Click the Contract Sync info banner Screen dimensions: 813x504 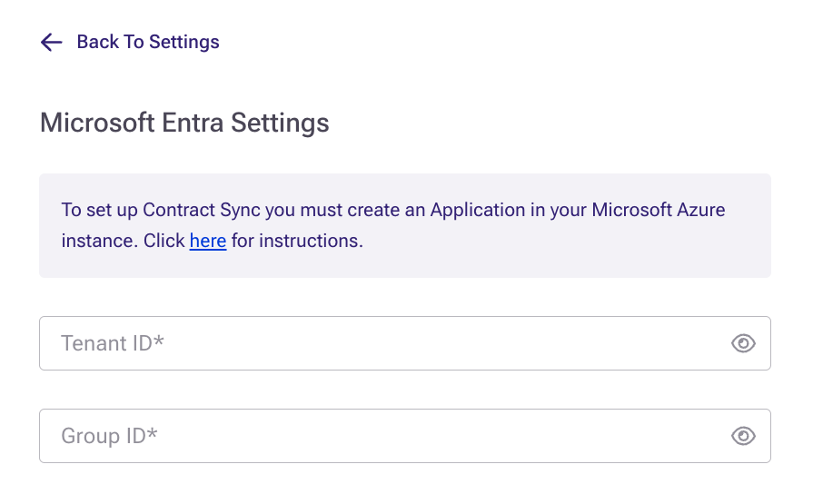404,225
